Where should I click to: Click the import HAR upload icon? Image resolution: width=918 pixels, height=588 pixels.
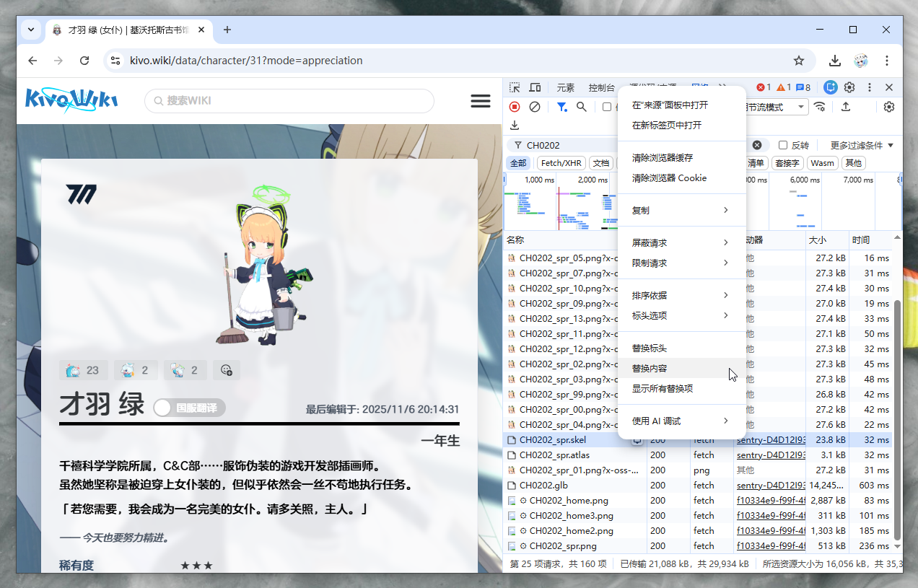[x=846, y=107]
